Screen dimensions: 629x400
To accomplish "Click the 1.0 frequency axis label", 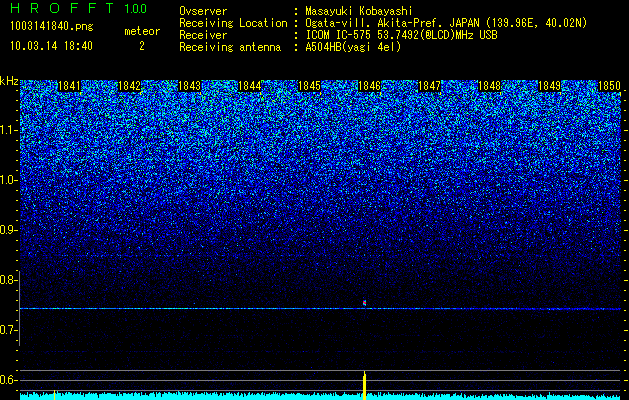I will point(7,181).
